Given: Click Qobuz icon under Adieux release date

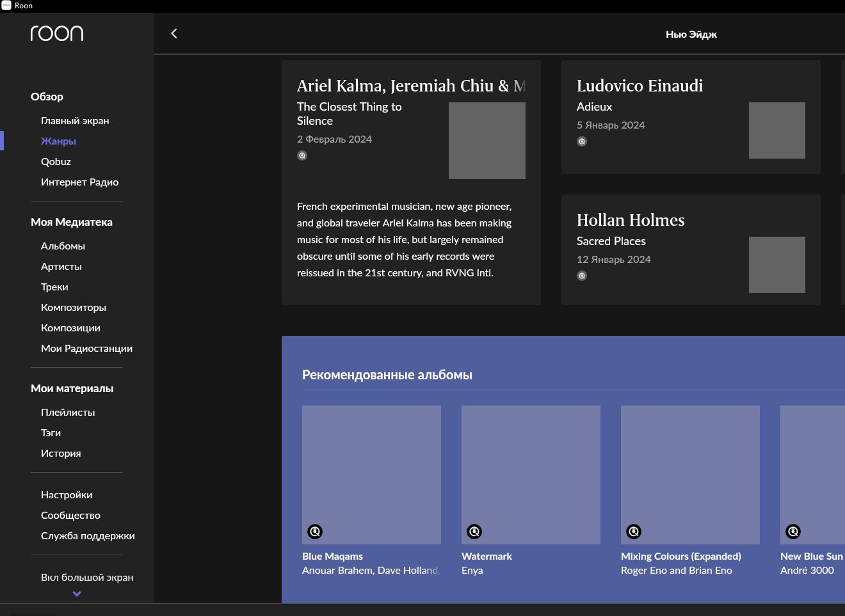Looking at the screenshot, I should [582, 141].
